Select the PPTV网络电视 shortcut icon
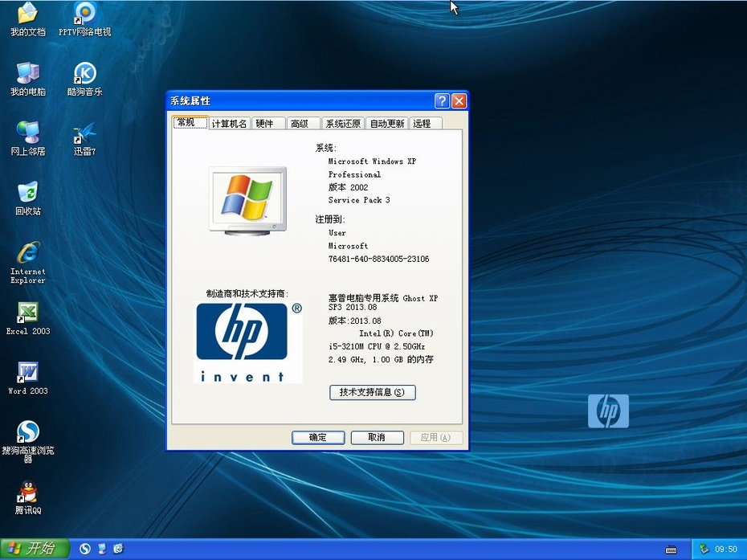The image size is (747, 560). (x=85, y=19)
